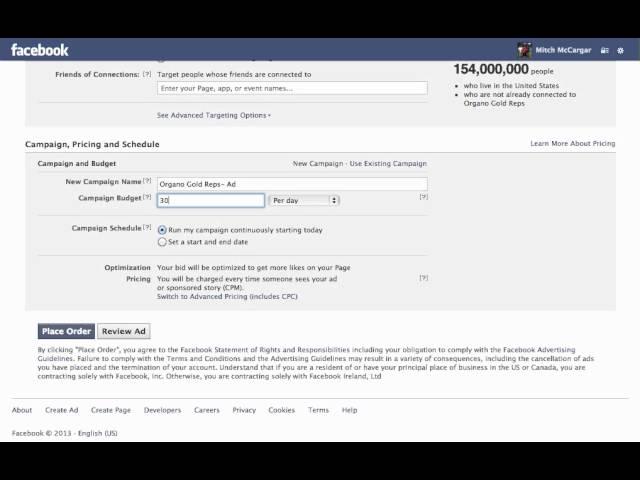
Task: Show help for New Campaign Name
Action: (148, 181)
